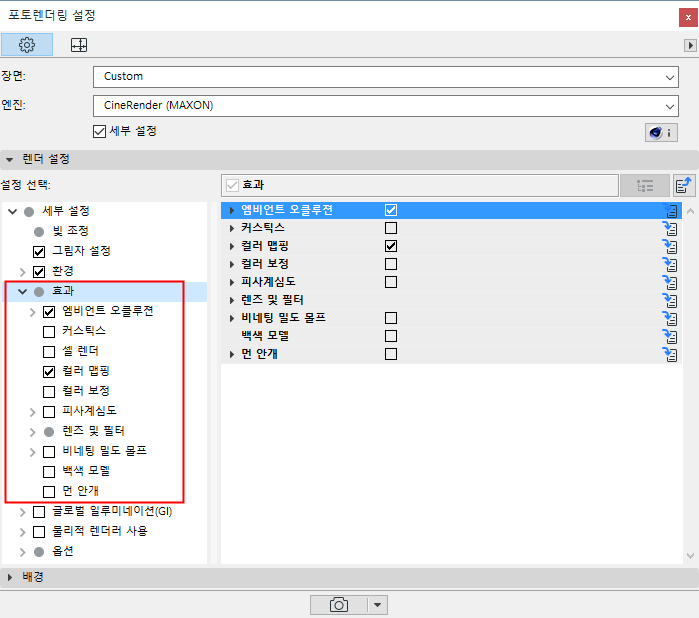Click the import settings icon beside 효과 field
This screenshot has height=618, width=699.
click(x=684, y=185)
